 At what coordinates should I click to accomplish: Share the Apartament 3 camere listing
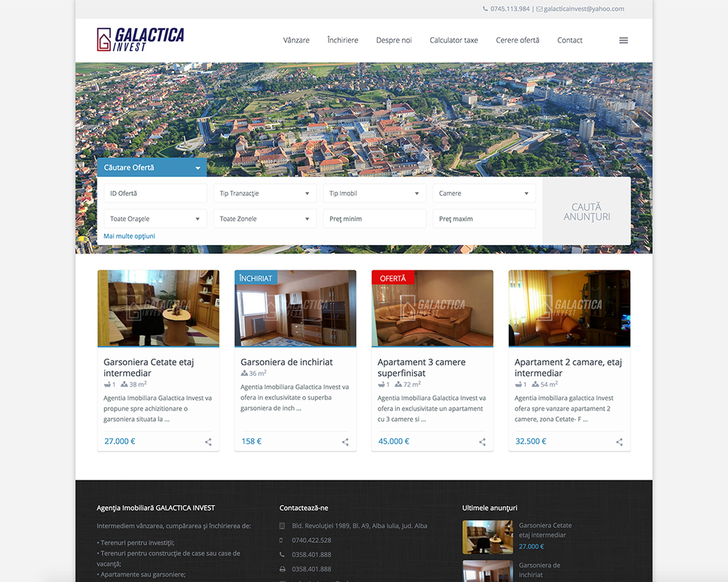pos(482,442)
